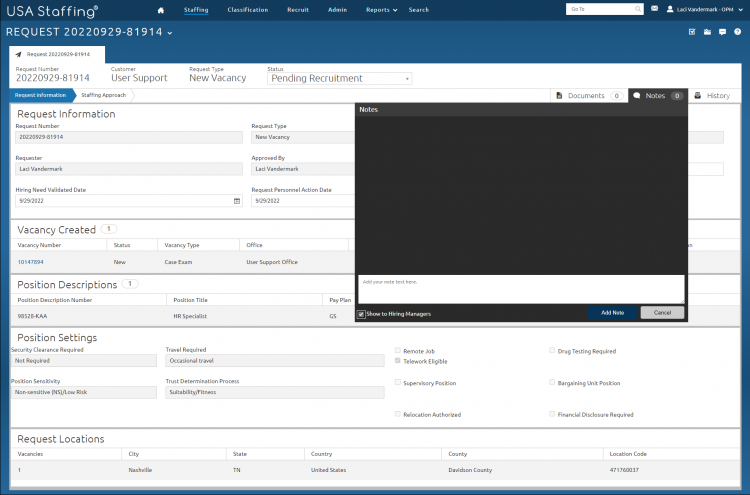Open the Classification menu
Viewport: 750px width, 495px height.
248,10
